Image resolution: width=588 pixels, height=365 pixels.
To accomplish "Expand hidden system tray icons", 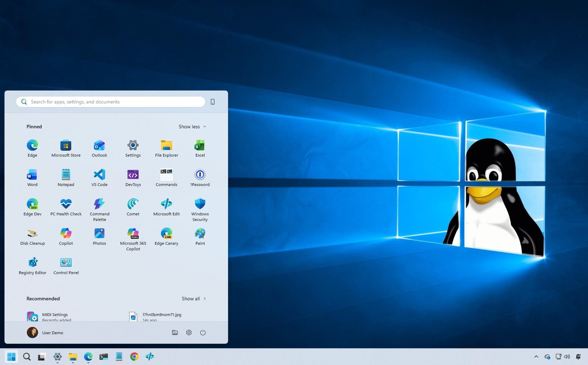I will [536, 357].
